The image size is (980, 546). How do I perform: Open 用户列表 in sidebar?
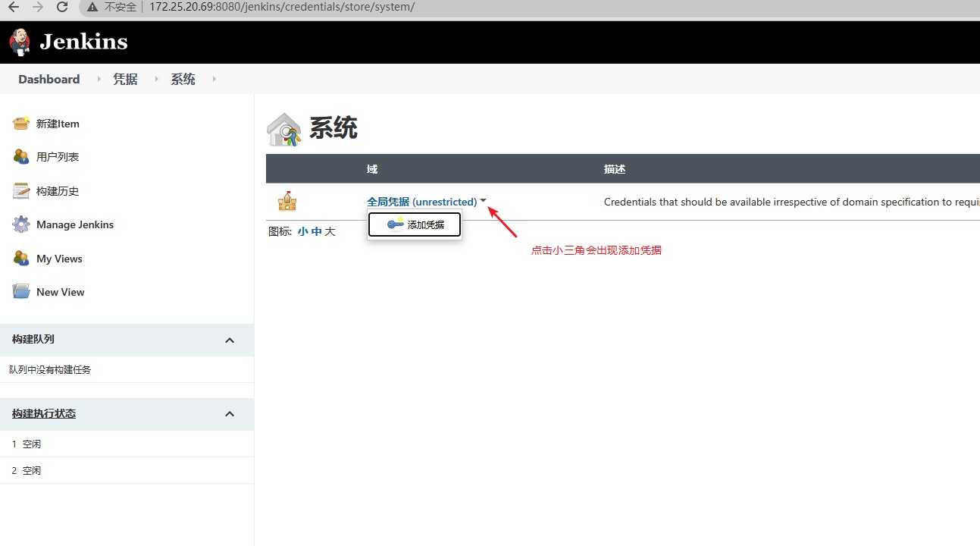click(x=58, y=157)
